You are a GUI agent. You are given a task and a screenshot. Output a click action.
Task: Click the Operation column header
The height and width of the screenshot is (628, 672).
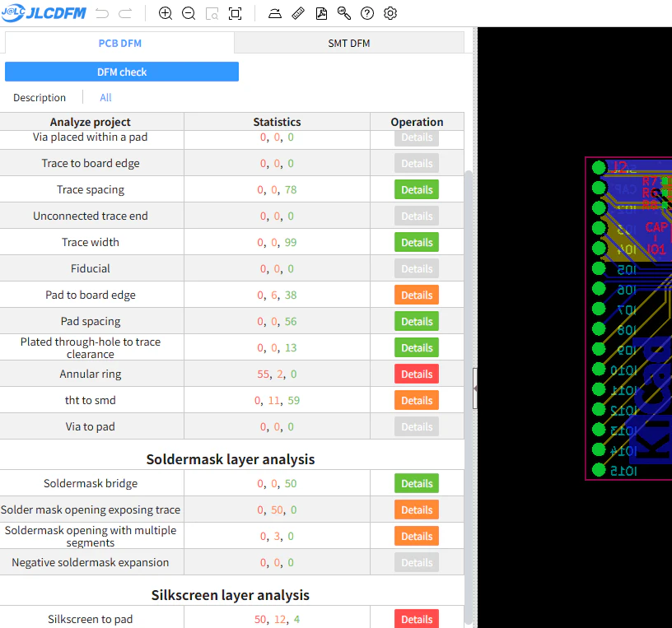pos(417,122)
